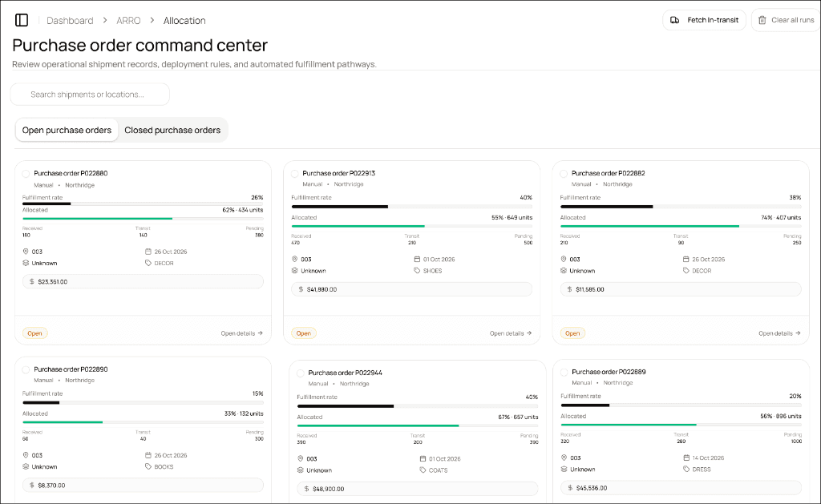
Task: Click dollar icon beside $8,370.00
Action: coord(32,485)
